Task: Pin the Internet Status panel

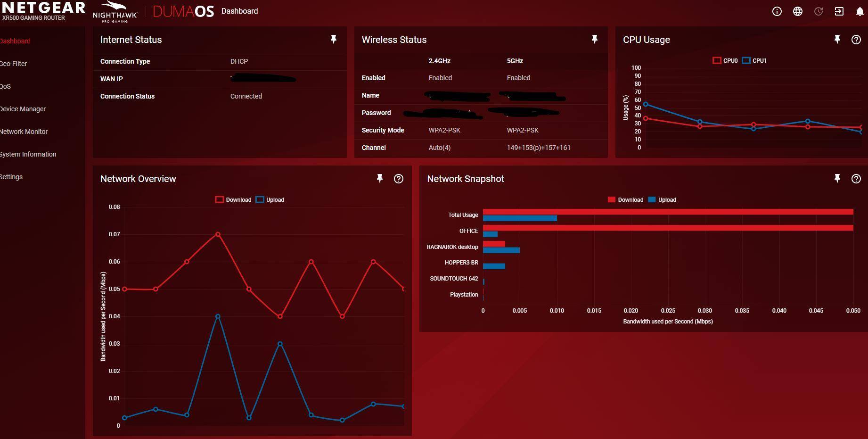Action: click(333, 40)
